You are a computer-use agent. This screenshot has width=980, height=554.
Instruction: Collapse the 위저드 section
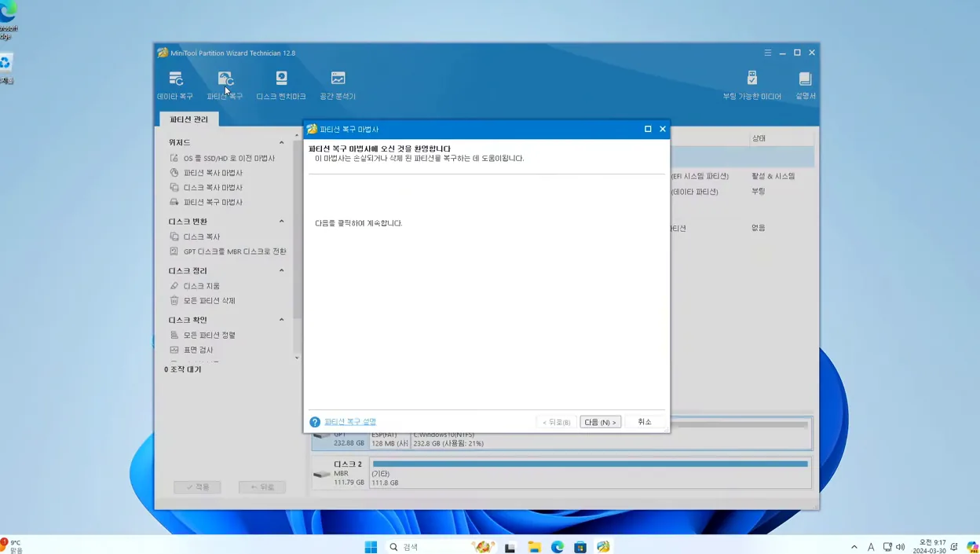pyautogui.click(x=281, y=142)
